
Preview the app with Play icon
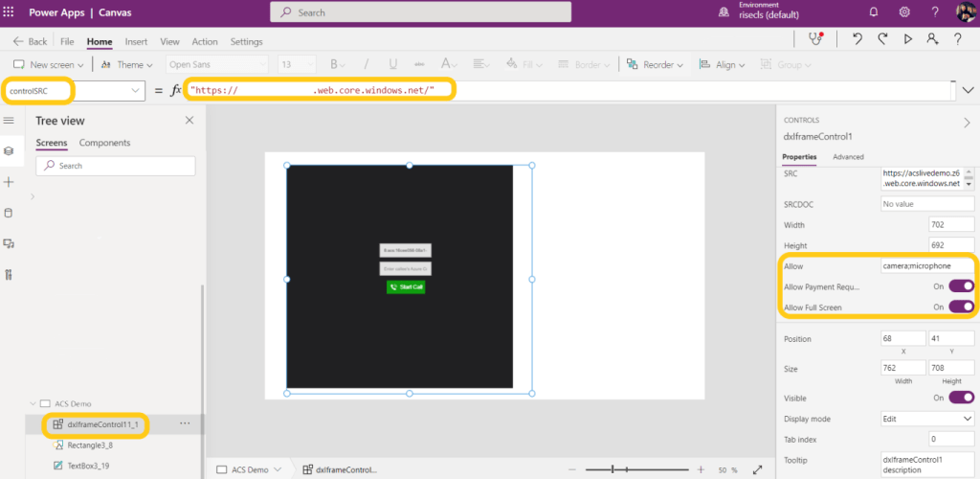pos(907,39)
